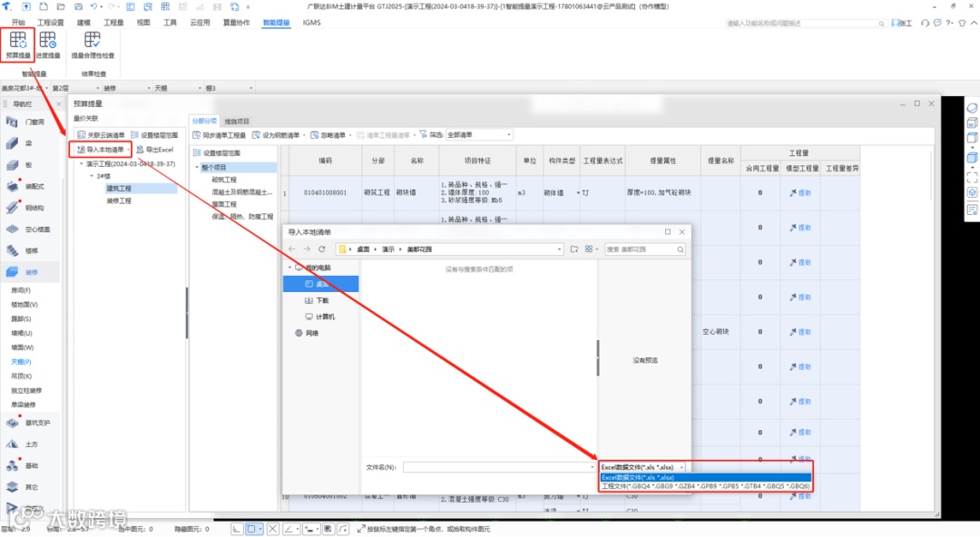This screenshot has height=537, width=980.
Task: Choose 工程文件(*.GBQ4...) file type option
Action: point(705,485)
